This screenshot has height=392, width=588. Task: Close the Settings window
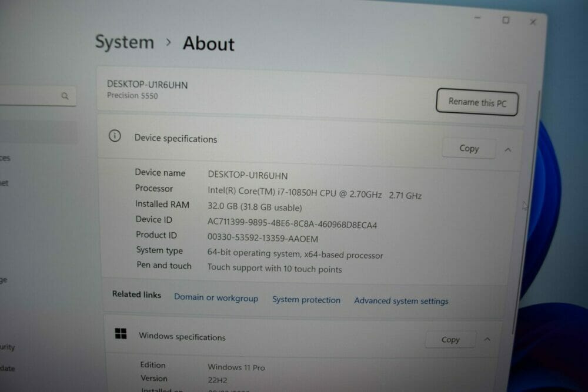point(533,22)
